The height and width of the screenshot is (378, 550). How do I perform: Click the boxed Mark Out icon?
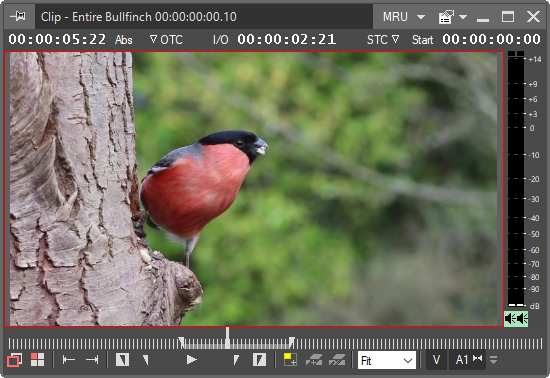pos(259,360)
